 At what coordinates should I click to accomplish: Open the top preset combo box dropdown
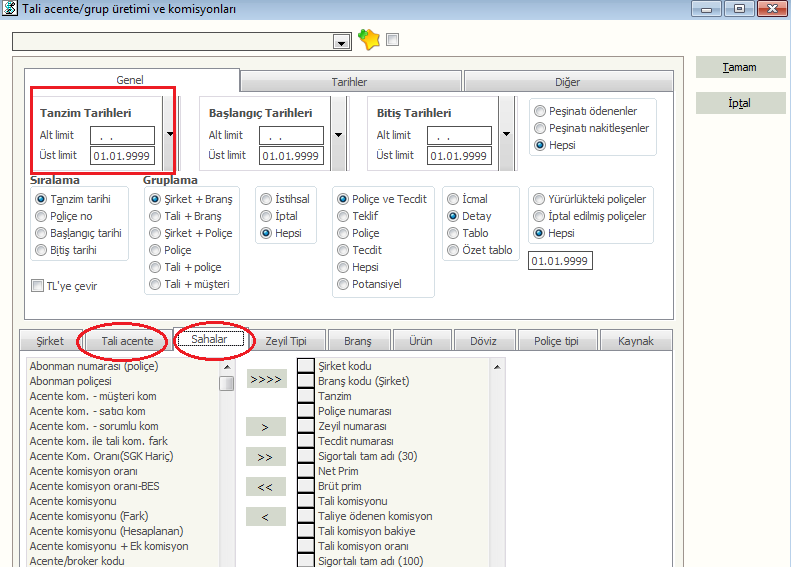342,43
